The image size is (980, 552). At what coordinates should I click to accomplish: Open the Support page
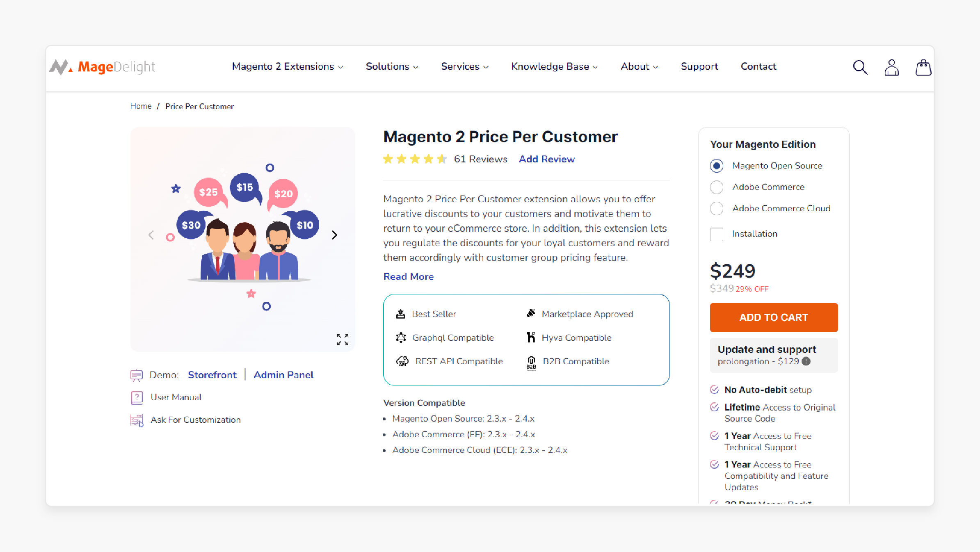(x=699, y=66)
